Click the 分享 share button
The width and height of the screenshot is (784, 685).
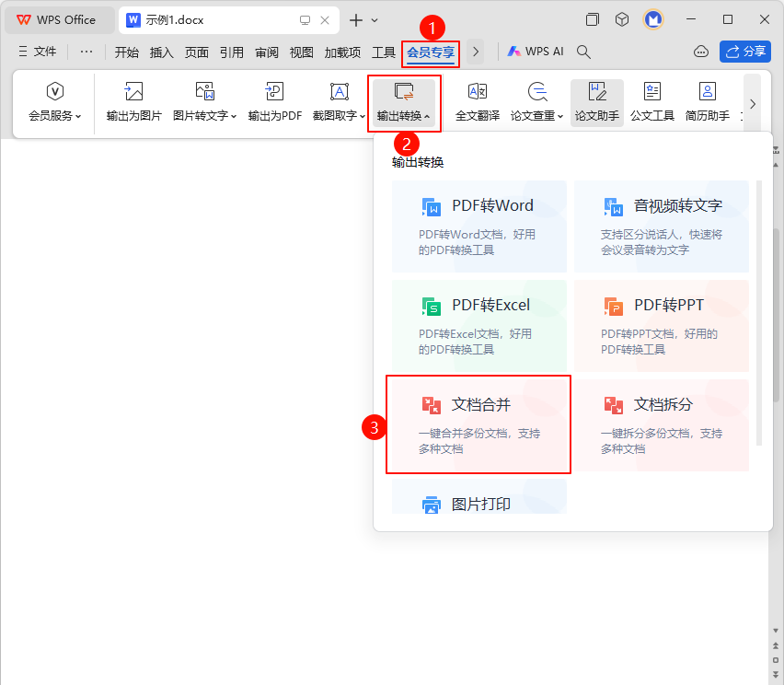(x=745, y=52)
